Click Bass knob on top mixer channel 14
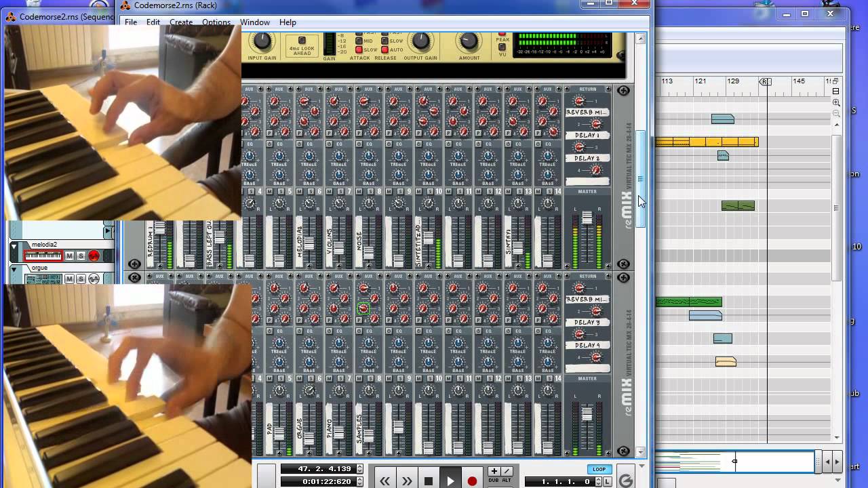 [547, 174]
